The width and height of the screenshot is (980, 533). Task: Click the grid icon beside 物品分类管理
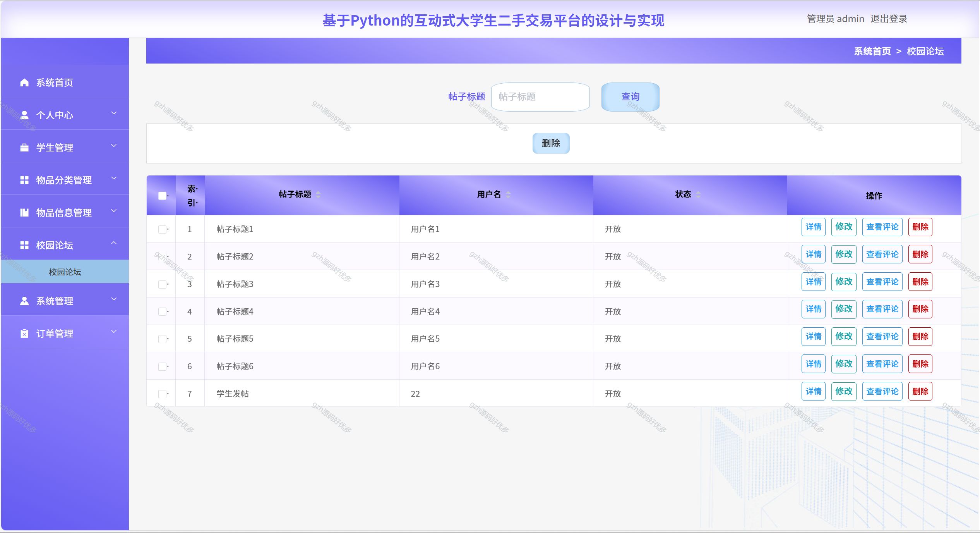24,180
